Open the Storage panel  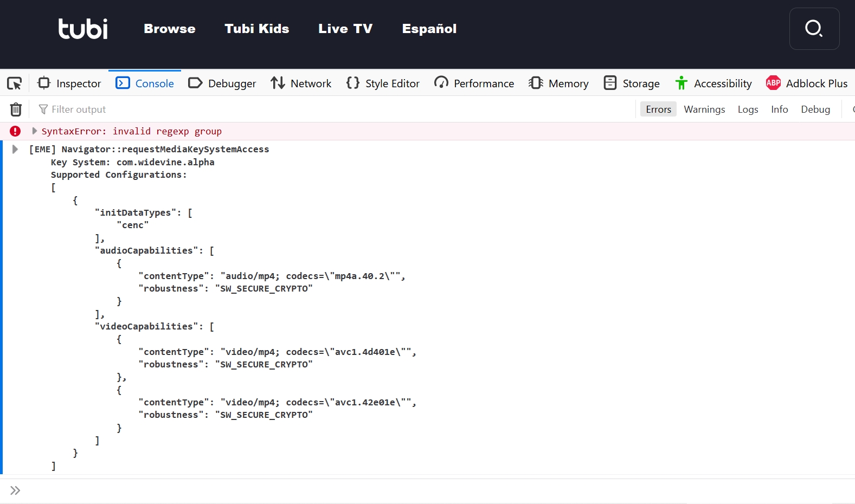(x=632, y=83)
